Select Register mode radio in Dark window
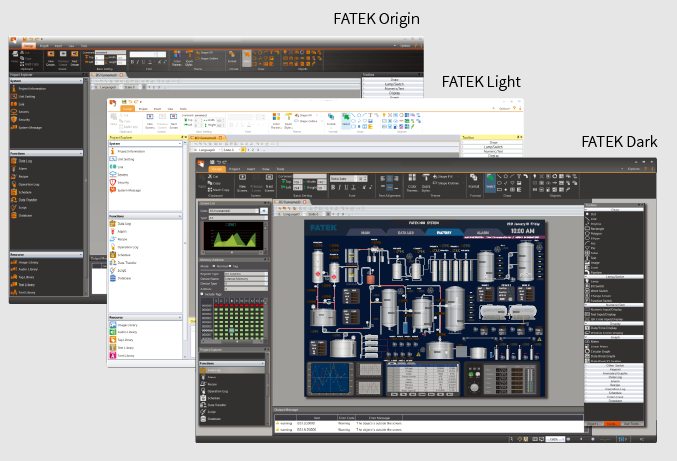Screen dimensions: 677x461 [214, 266]
